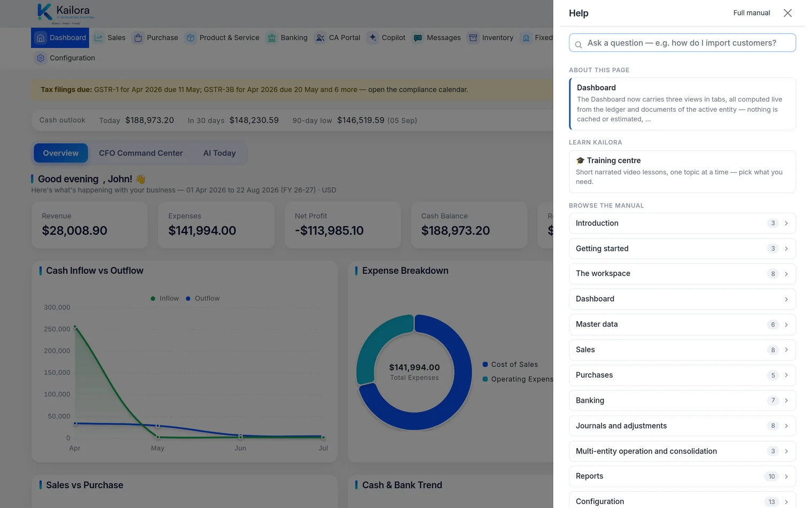Screen dimensions: 812x508
Task: Expand The workspace manual section
Action: point(682,274)
